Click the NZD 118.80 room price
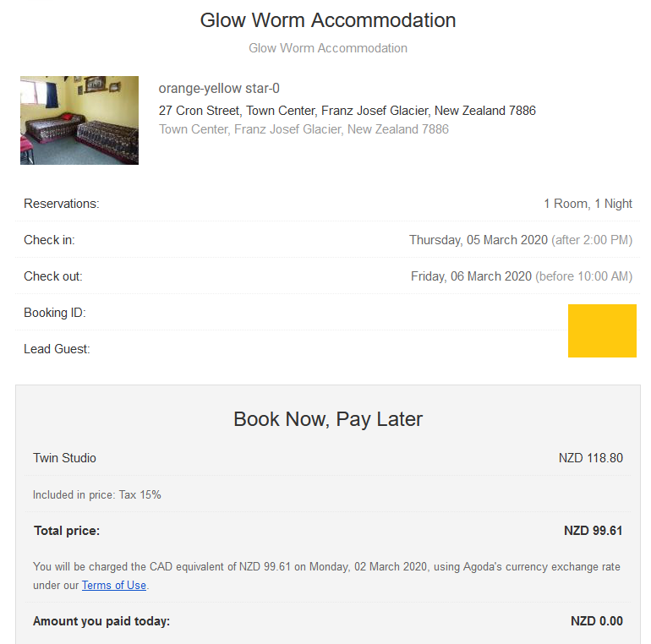The image size is (651, 644). [x=590, y=458]
